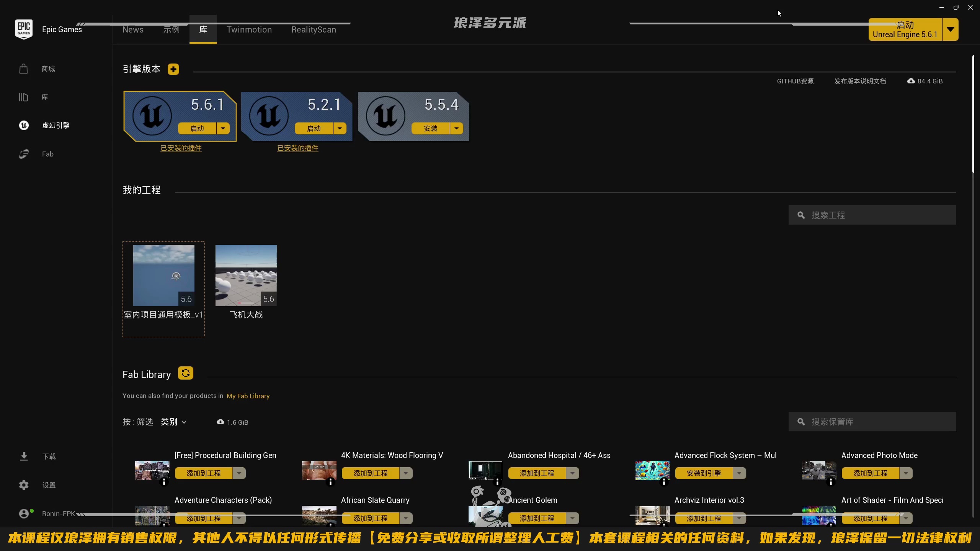Viewport: 980px width, 551px height.
Task: Expand options for Advanced Flock System
Action: [739, 473]
